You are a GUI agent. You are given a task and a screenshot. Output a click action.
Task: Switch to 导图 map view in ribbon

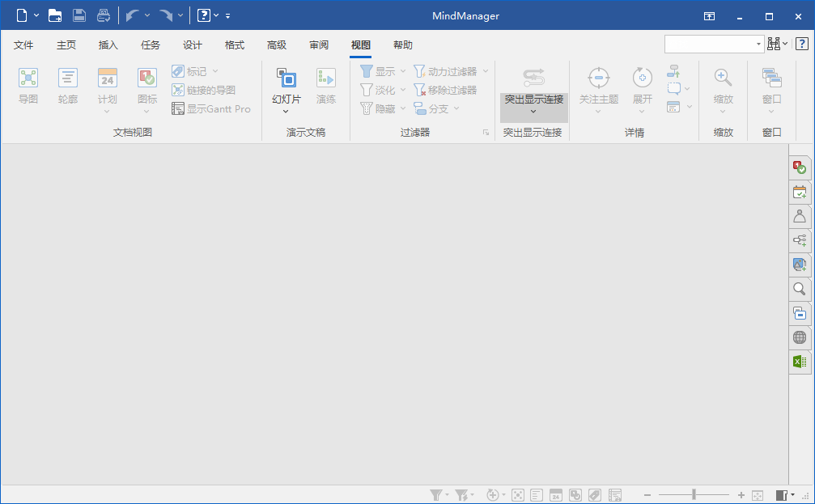[28, 87]
